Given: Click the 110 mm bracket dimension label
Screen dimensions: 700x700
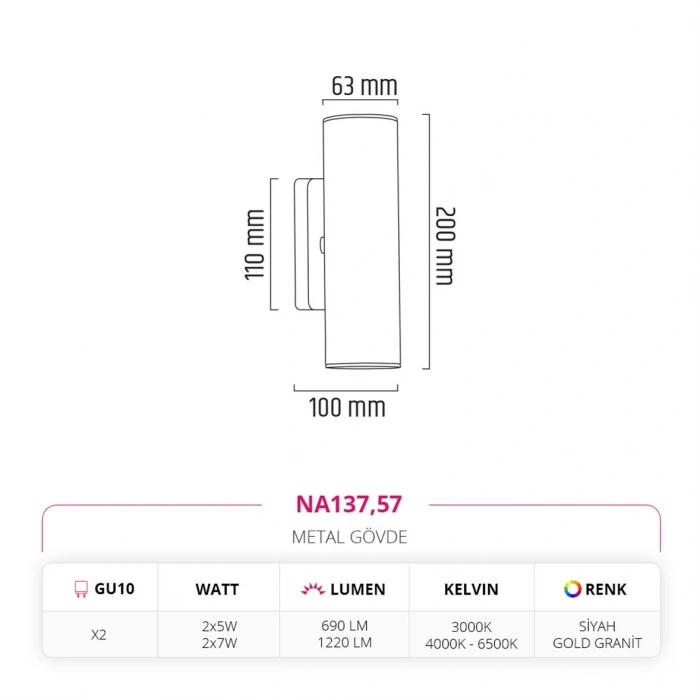Looking at the screenshot, I should click(254, 244).
